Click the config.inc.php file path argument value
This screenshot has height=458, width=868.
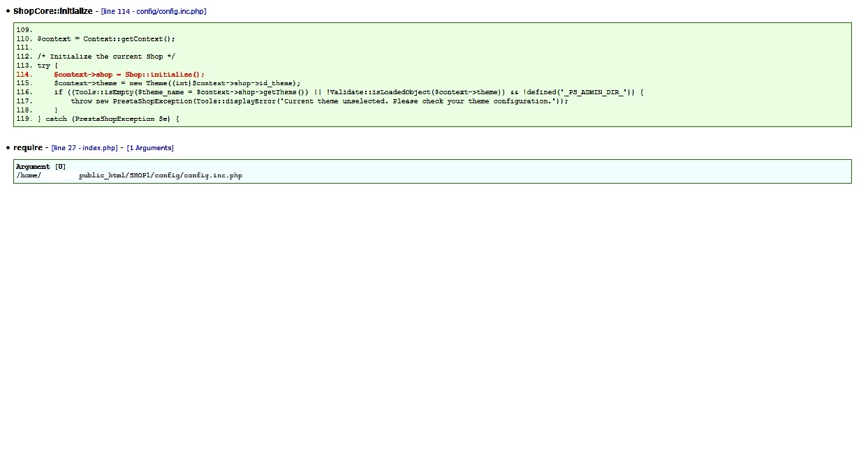click(129, 176)
